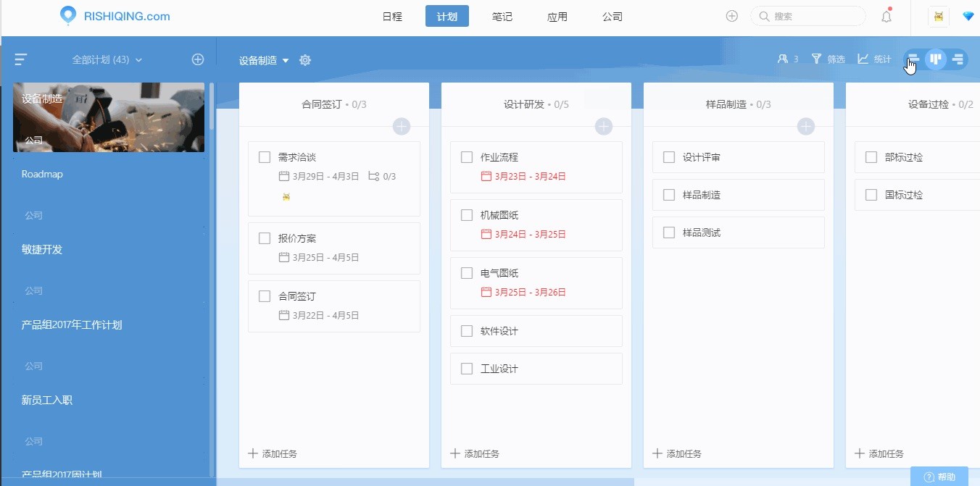Add a new plan with sidebar plus icon
This screenshot has width=980, height=486.
coord(197,59)
